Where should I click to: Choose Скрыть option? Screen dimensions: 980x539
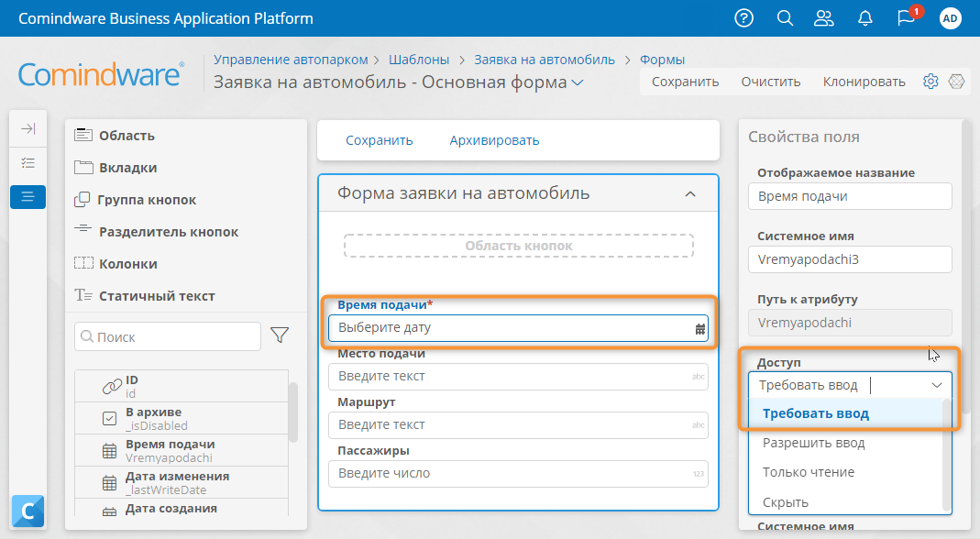click(x=845, y=501)
